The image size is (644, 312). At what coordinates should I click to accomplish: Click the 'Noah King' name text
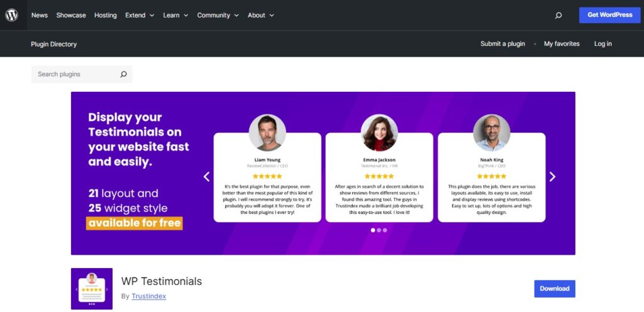click(x=492, y=160)
